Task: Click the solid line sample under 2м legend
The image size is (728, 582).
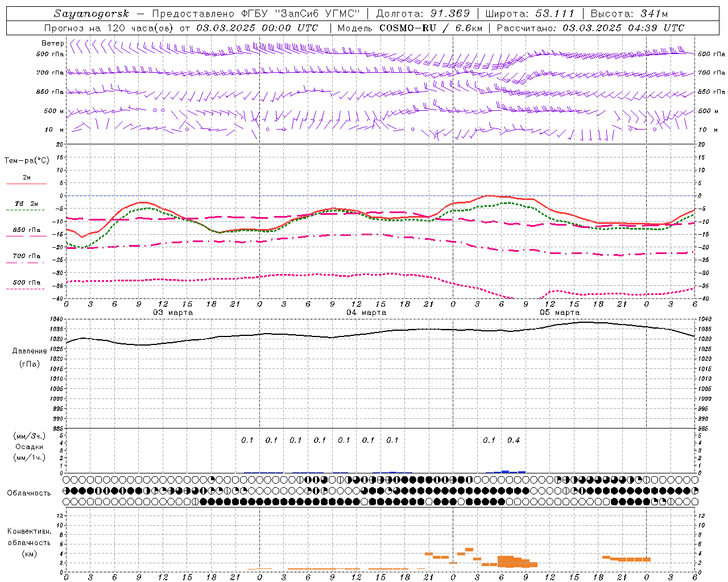Action: point(26,184)
